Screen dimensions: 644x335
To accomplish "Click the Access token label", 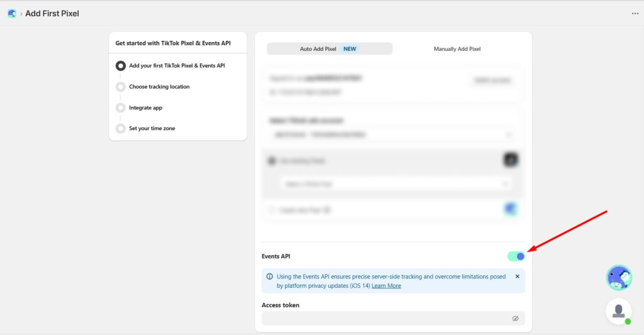I will (280, 305).
